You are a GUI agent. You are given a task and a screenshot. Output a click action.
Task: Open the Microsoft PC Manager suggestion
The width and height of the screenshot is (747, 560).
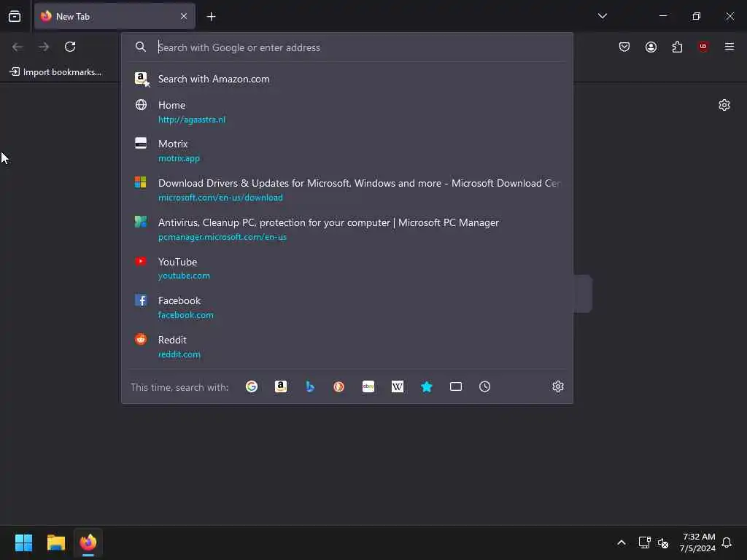point(347,229)
